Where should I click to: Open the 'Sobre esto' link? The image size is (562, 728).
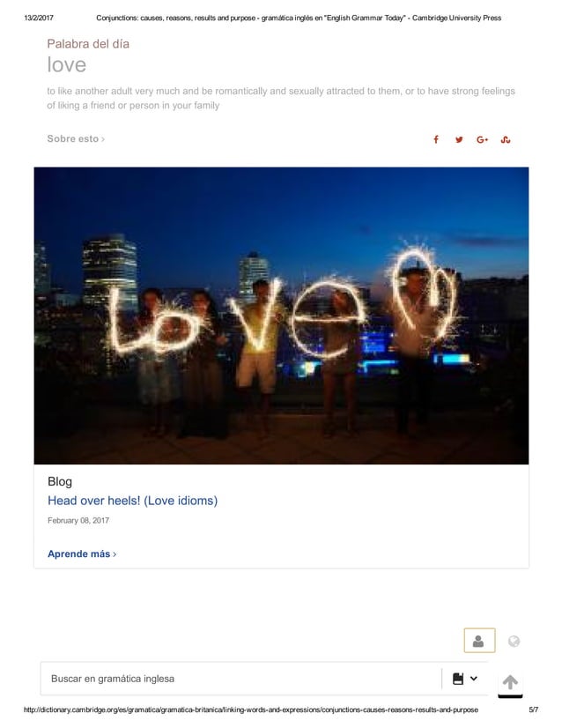point(76,139)
